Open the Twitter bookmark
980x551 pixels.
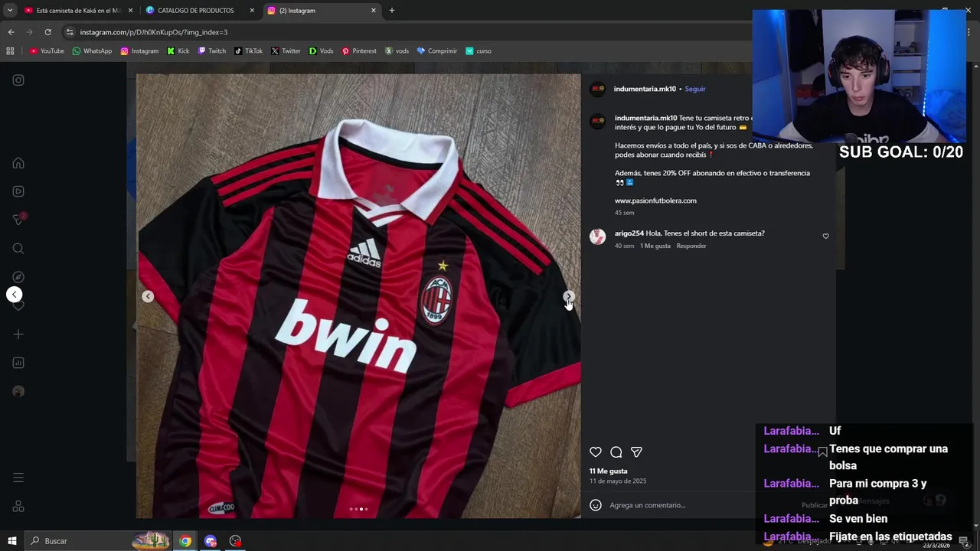pyautogui.click(x=286, y=51)
